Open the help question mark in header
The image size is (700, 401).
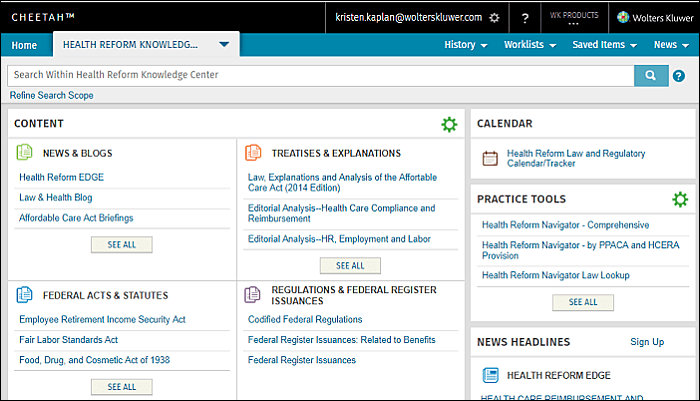click(525, 18)
